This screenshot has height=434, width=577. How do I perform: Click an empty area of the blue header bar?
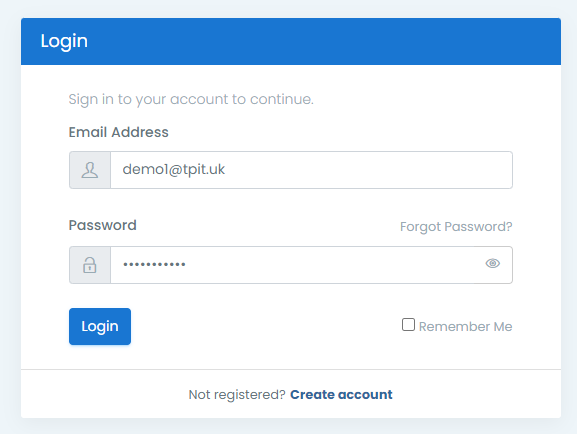coord(324,41)
